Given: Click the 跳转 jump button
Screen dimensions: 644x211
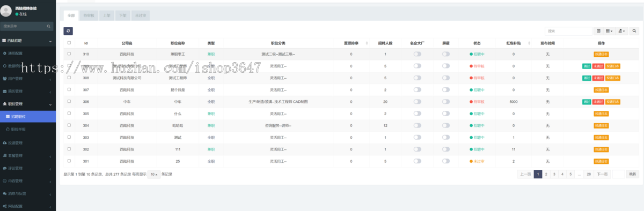Looking at the screenshot, I should coord(633,174).
